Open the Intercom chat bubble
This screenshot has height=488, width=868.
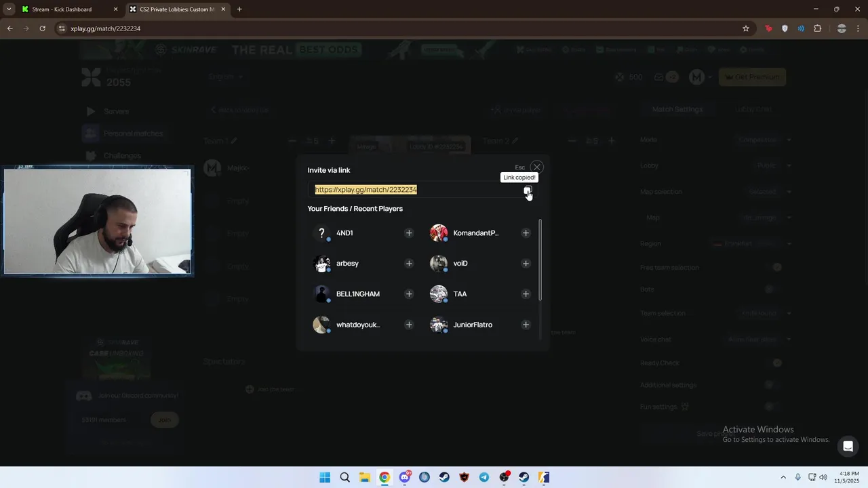tap(848, 446)
